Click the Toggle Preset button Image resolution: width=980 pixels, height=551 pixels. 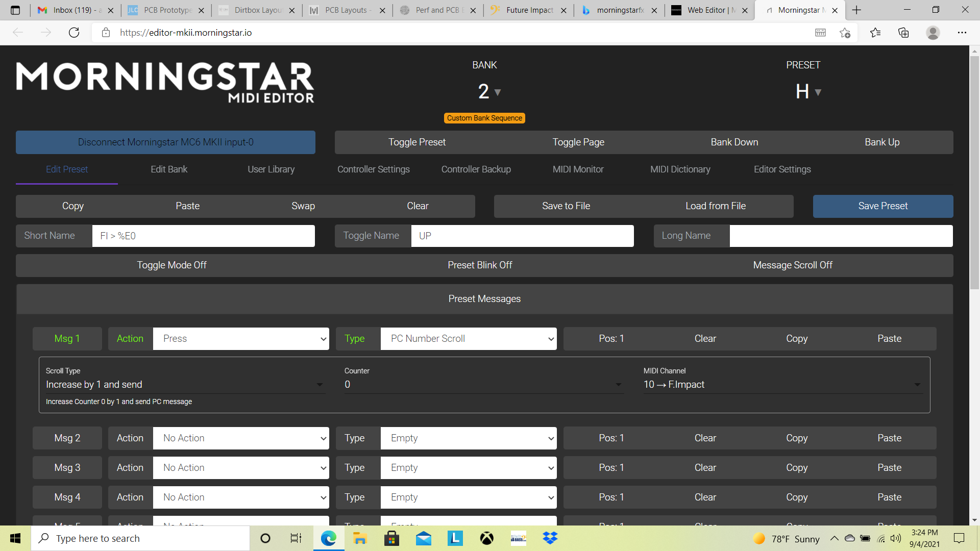[417, 142]
